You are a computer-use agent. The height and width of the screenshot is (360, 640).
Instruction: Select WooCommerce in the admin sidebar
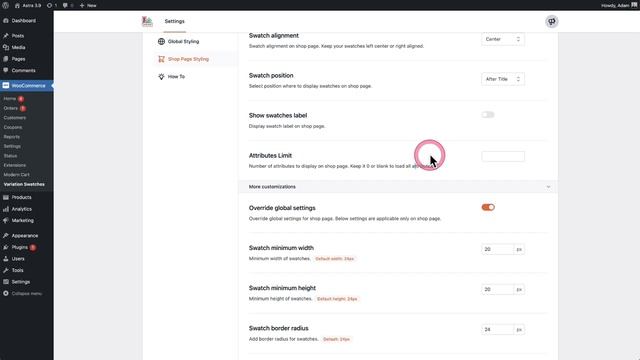27,86
